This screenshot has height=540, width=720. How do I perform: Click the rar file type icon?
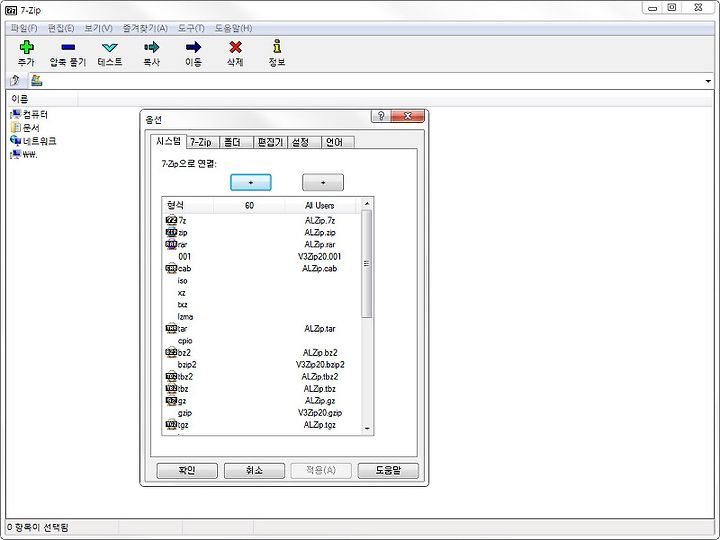(x=171, y=244)
